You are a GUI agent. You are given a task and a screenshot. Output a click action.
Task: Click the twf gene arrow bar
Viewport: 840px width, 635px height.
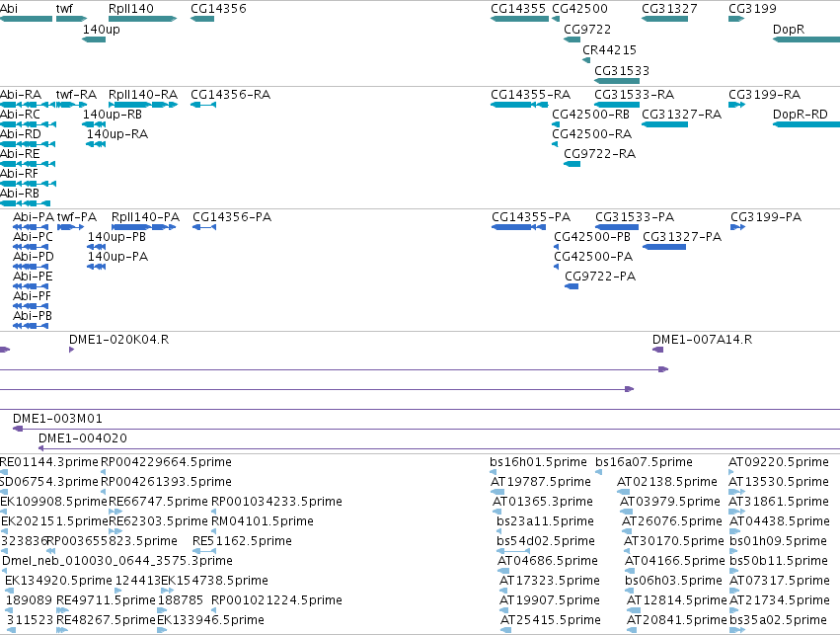click(71, 19)
